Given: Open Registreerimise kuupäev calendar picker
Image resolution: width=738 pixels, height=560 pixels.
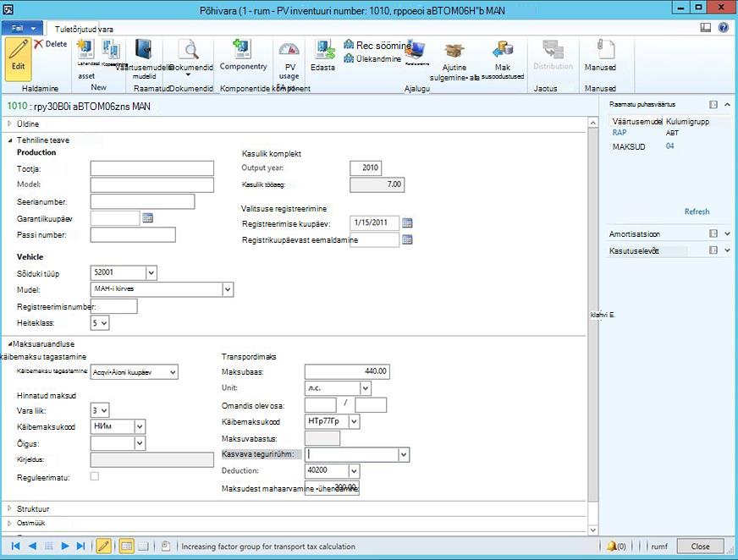Looking at the screenshot, I should [407, 223].
